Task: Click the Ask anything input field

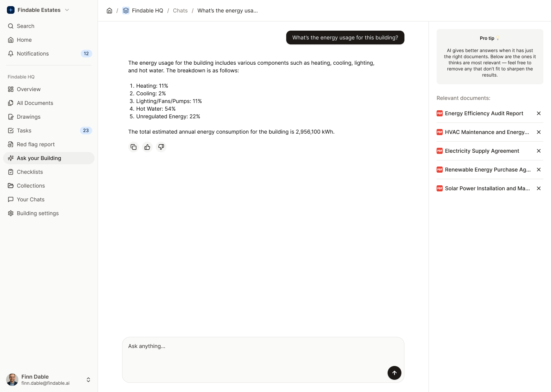Action: 263,360
